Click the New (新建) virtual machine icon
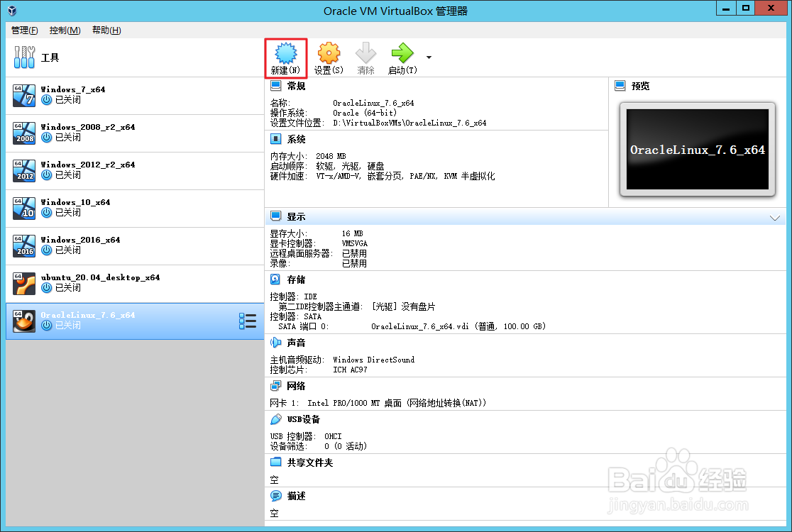This screenshot has width=792, height=532. [285, 53]
